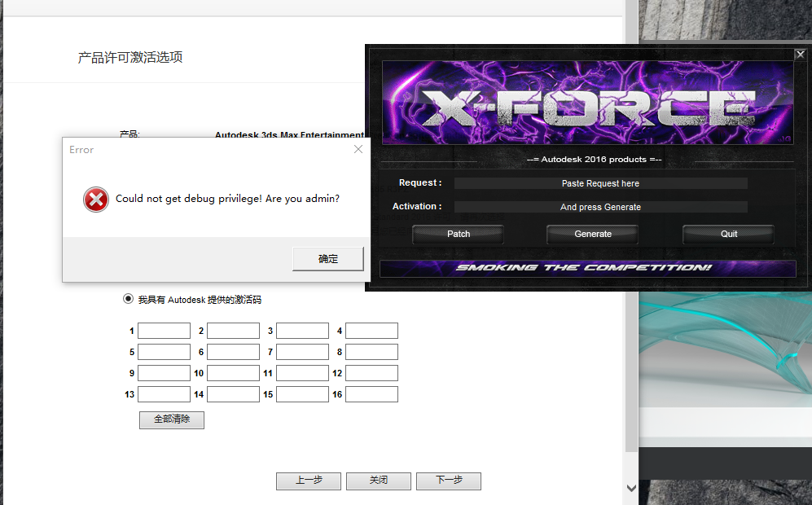Select the Autodesk activation code radio button
812x505 pixels.
pos(128,299)
